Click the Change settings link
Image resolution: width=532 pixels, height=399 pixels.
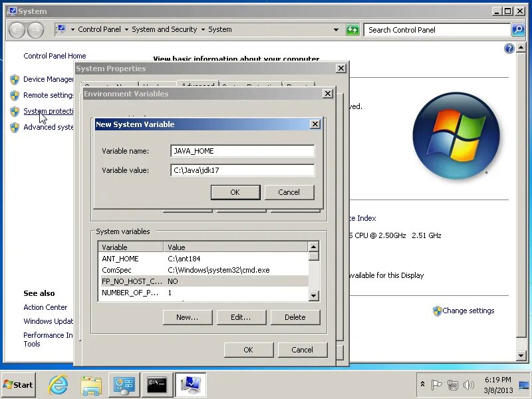pyautogui.click(x=468, y=311)
